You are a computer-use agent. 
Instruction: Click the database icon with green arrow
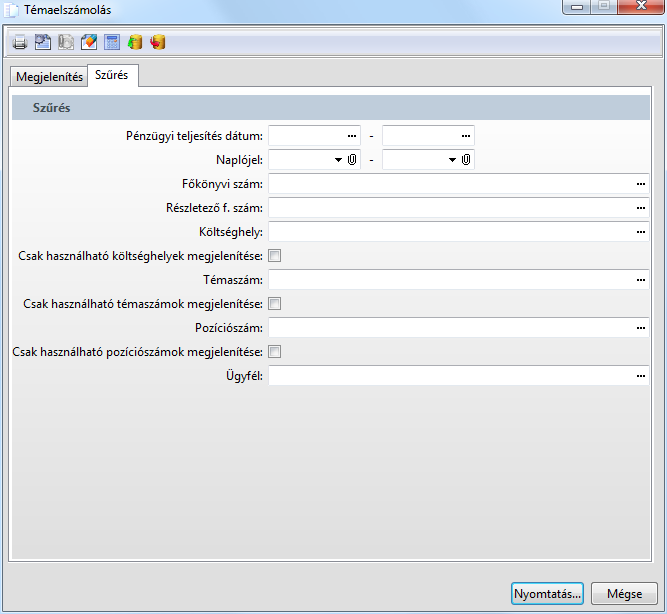click(135, 42)
